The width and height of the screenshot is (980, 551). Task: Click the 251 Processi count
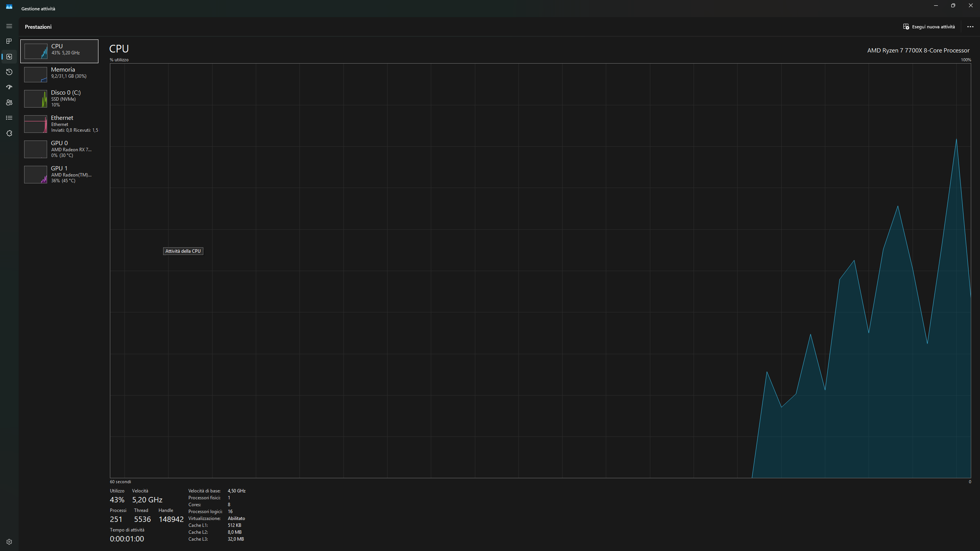(116, 519)
